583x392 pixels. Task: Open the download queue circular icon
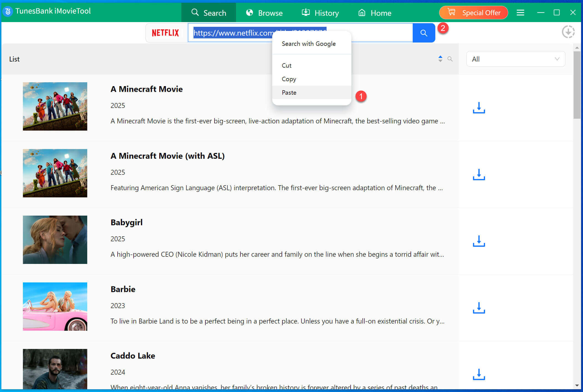click(x=568, y=32)
